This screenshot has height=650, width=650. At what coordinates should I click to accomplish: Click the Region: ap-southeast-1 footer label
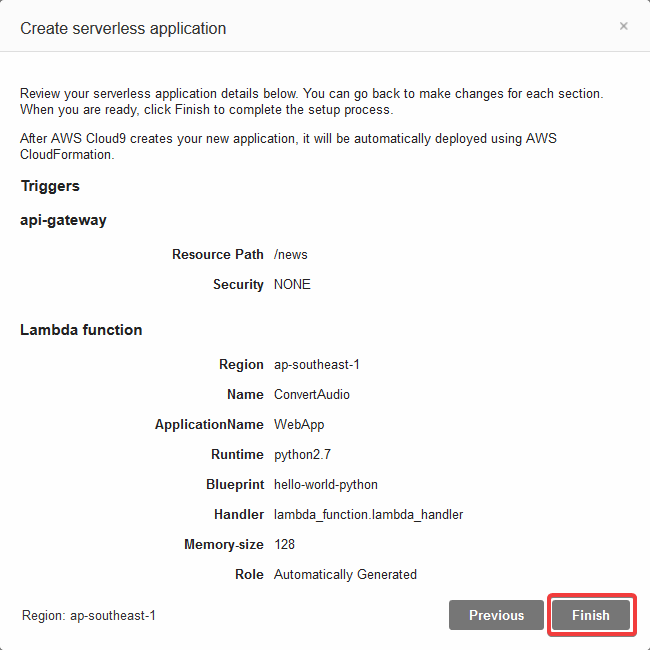point(89,616)
